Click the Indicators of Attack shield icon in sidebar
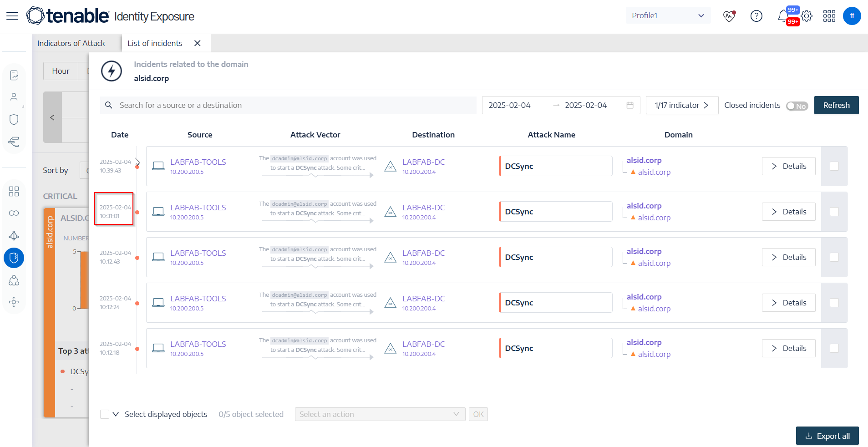868x447 pixels. tap(14, 258)
